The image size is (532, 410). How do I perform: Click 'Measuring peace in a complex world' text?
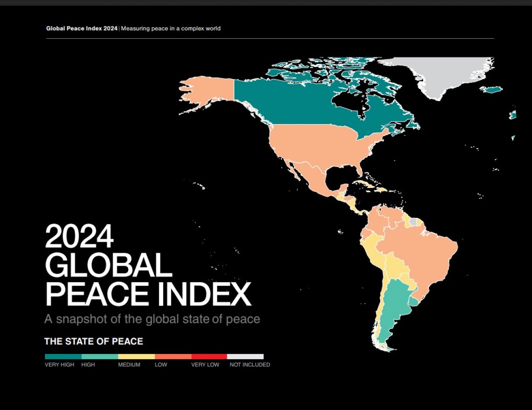(x=171, y=29)
